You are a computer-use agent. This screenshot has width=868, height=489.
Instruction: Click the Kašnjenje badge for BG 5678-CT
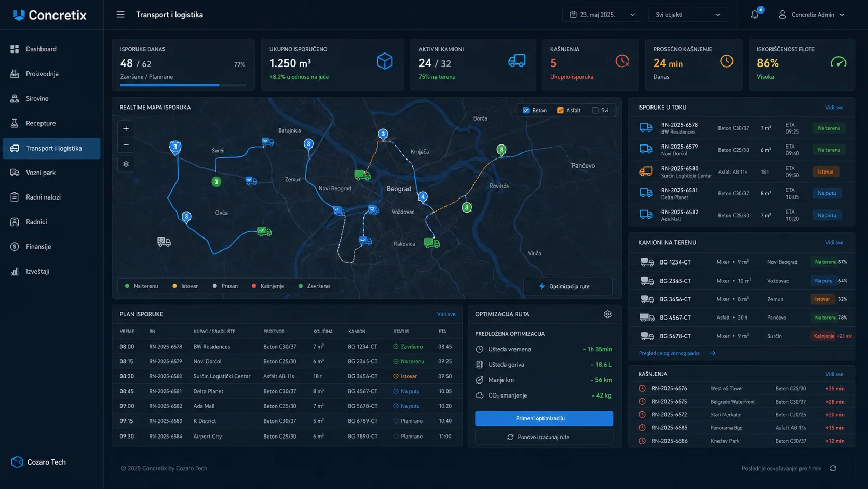click(823, 336)
